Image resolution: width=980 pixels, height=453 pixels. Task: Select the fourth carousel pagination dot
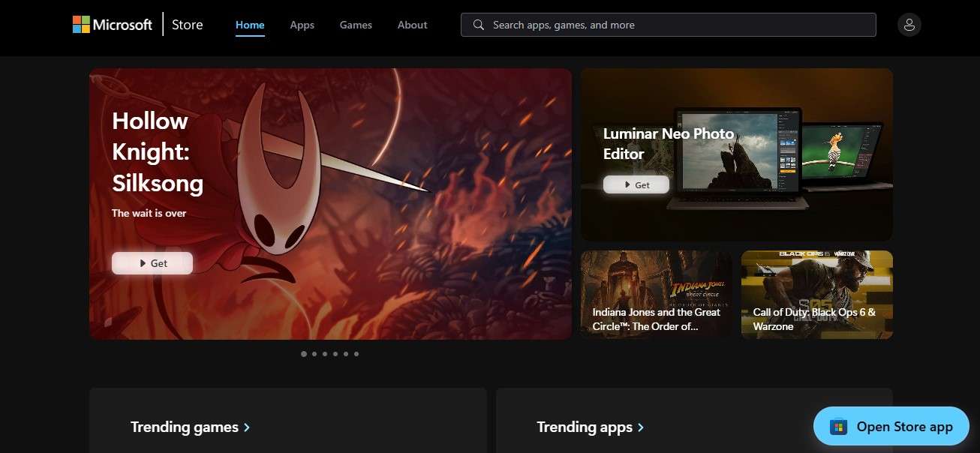335,354
